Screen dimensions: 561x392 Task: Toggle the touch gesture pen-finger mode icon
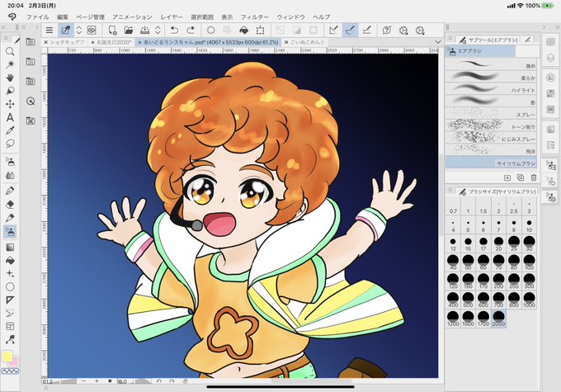[x=65, y=31]
